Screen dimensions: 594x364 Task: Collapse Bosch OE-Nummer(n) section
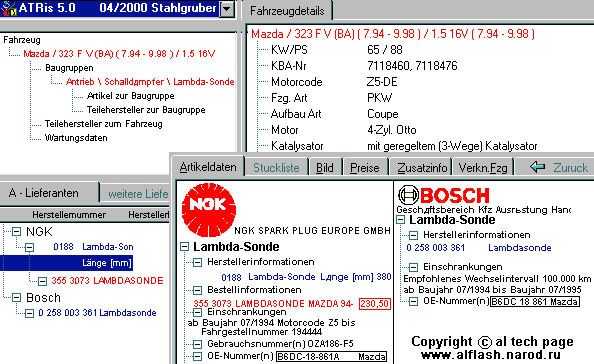click(x=413, y=302)
